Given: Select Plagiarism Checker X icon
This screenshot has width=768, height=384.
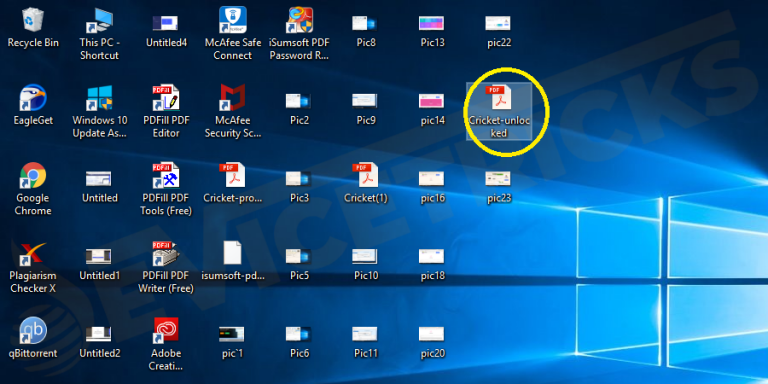Looking at the screenshot, I should (x=33, y=253).
